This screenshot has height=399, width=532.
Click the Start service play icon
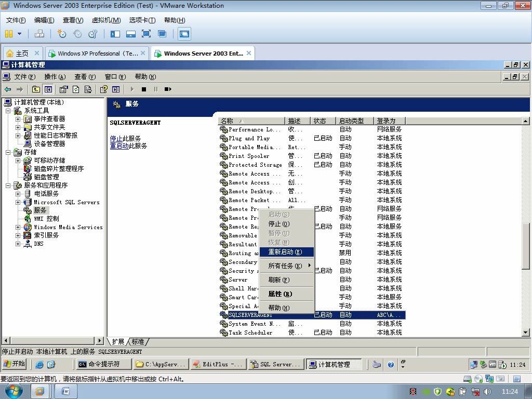[132, 89]
